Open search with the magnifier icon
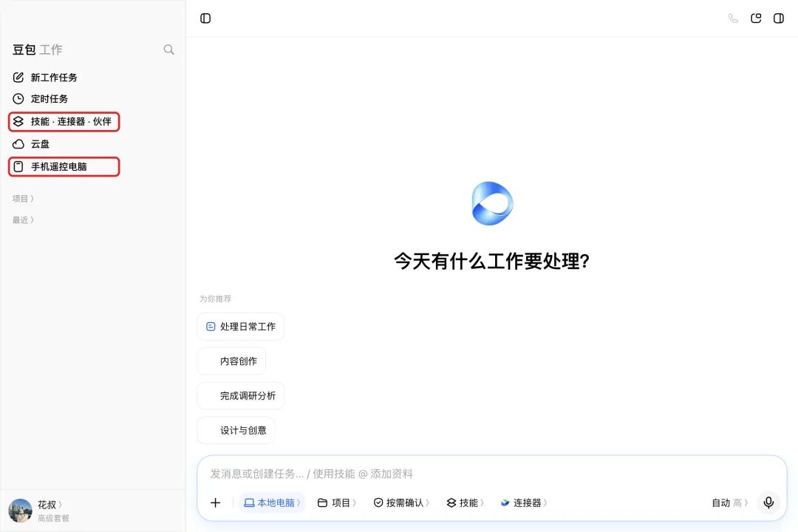The height and width of the screenshot is (532, 798). pos(169,50)
